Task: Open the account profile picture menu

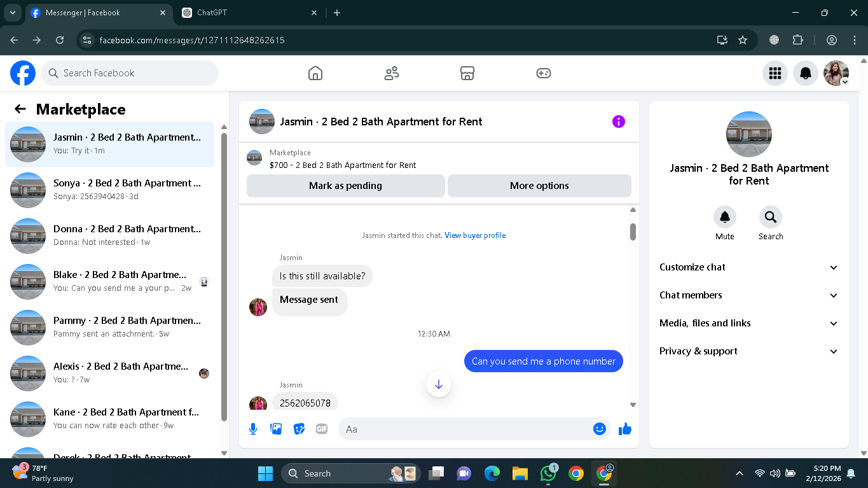Action: 836,73
